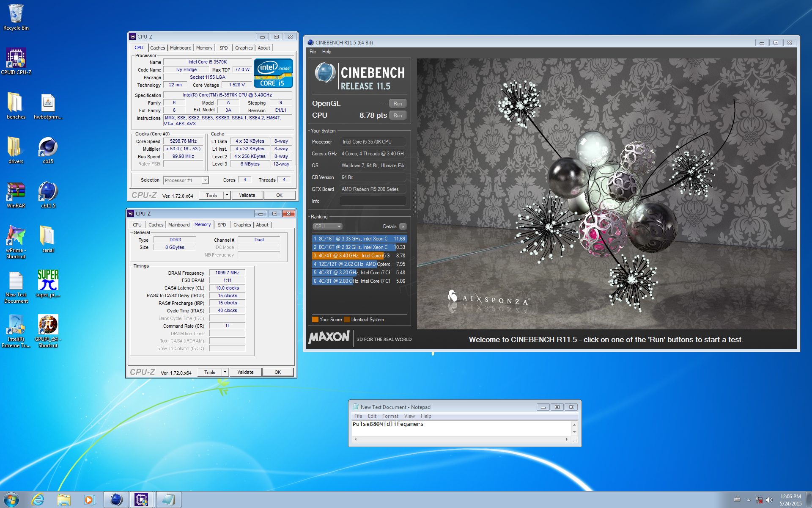Screen dimensions: 812x508
Task: Open Notepad Format menu
Action: click(x=390, y=416)
